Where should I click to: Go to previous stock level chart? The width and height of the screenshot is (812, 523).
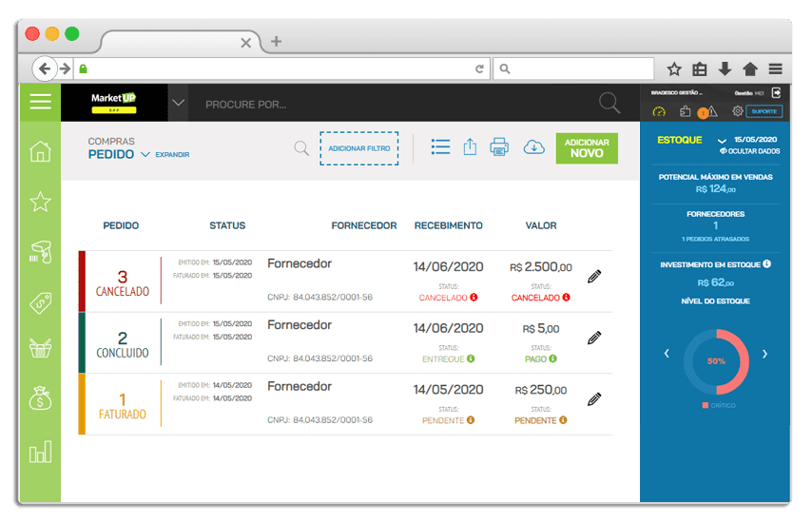coord(667,354)
